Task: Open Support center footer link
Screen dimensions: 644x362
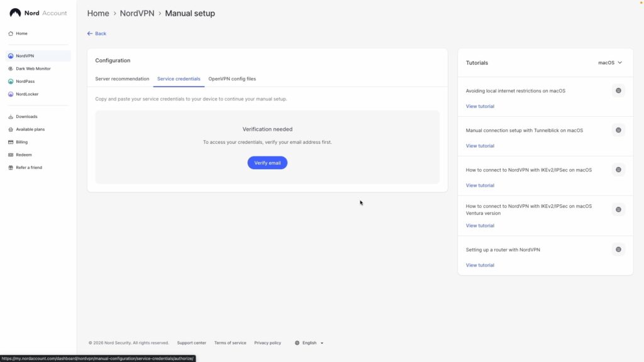Action: (x=191, y=343)
